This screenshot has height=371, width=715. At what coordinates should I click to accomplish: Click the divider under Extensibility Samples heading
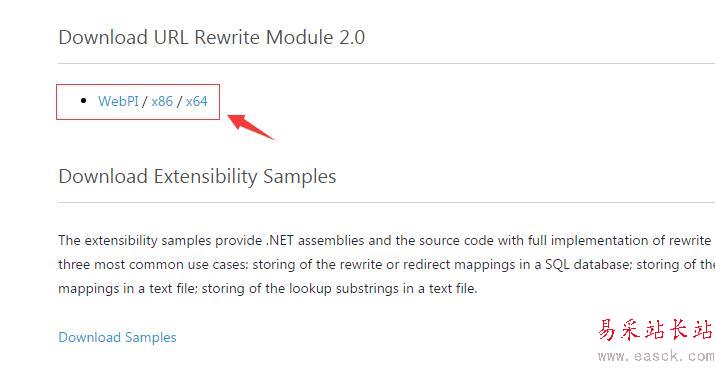point(386,202)
